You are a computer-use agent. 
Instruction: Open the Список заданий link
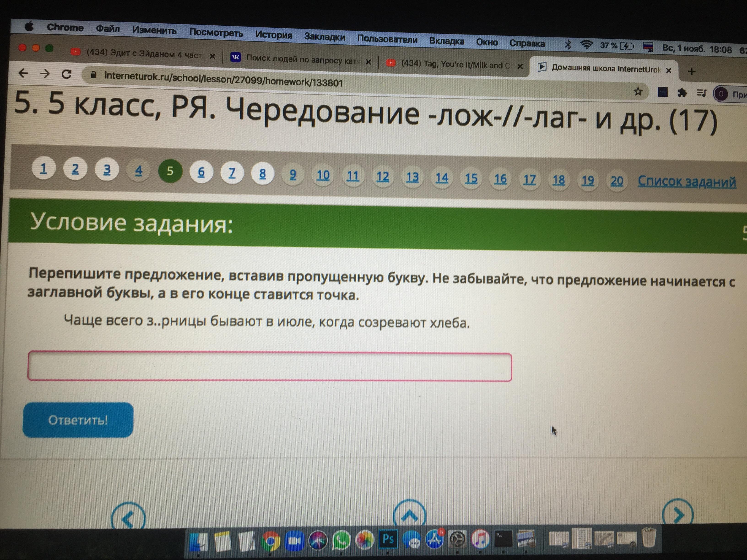[687, 182]
